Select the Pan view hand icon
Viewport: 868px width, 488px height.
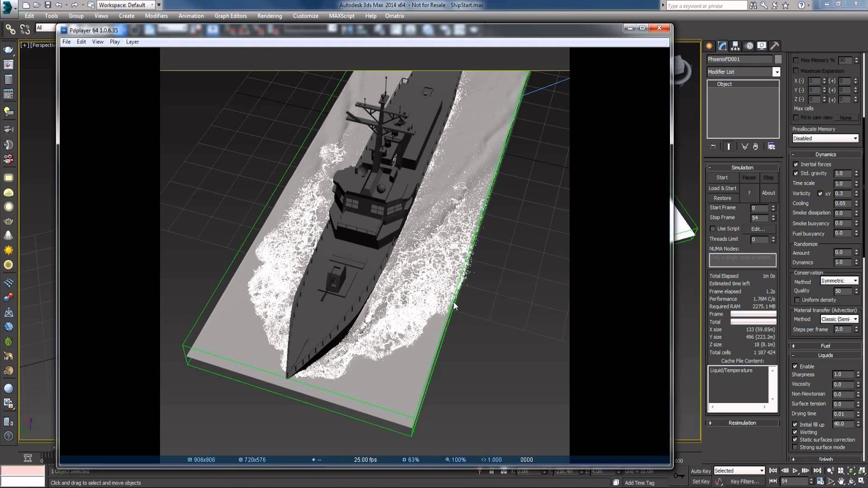point(841,481)
